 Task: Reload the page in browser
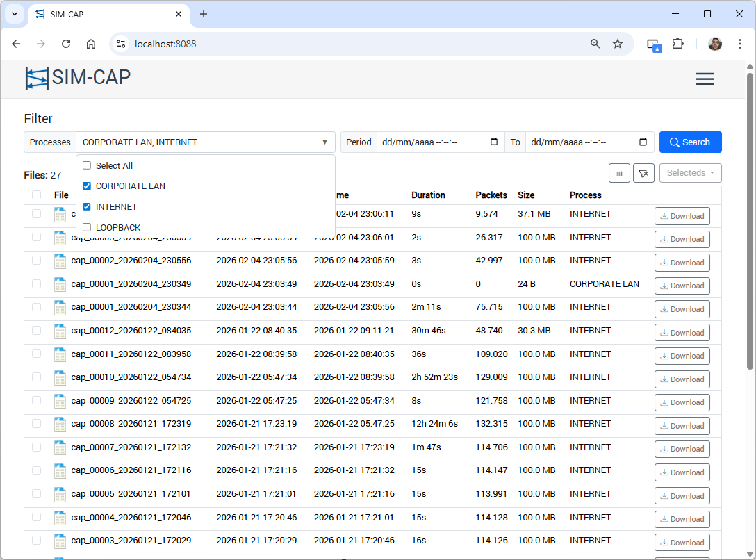(66, 44)
